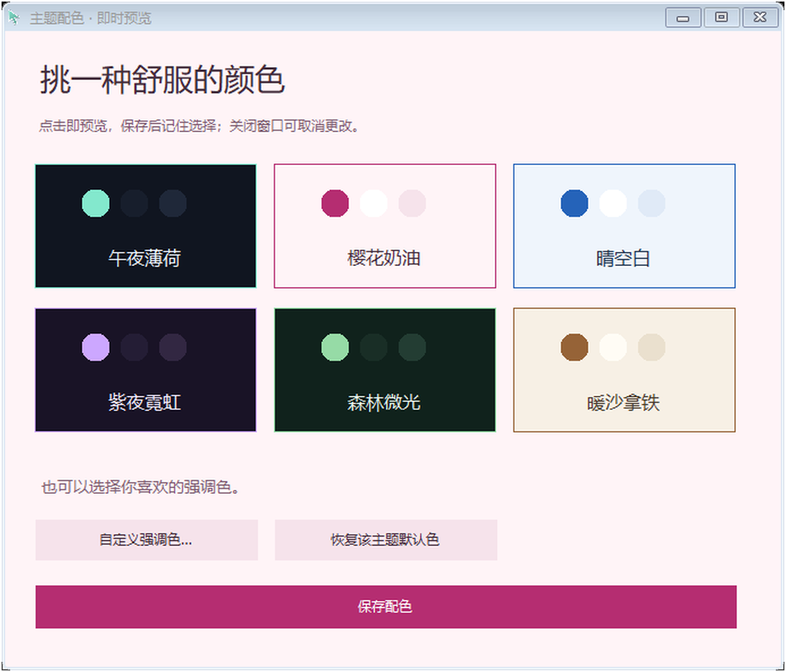Click the mint accent dot in 午夜薄荷
This screenshot has height=672, width=786.
pos(96,203)
